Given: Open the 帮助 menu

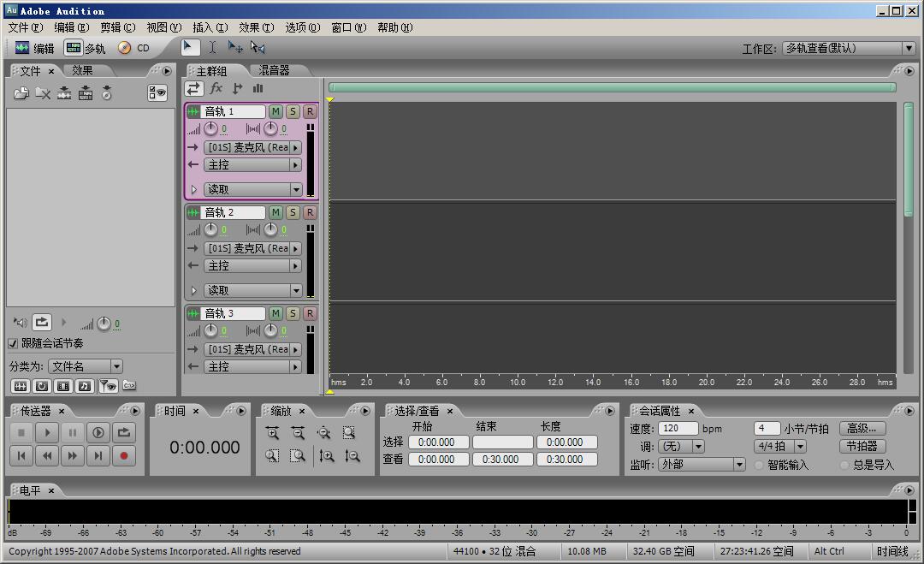Looking at the screenshot, I should 394,27.
